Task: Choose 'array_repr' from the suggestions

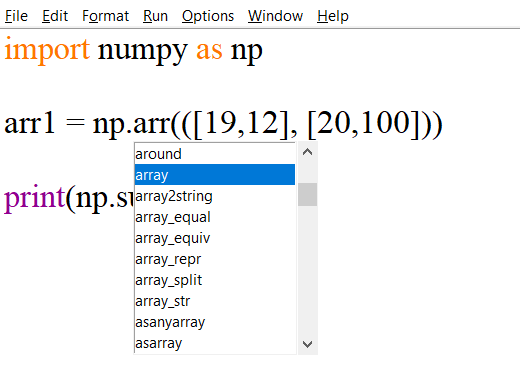Action: coord(215,259)
